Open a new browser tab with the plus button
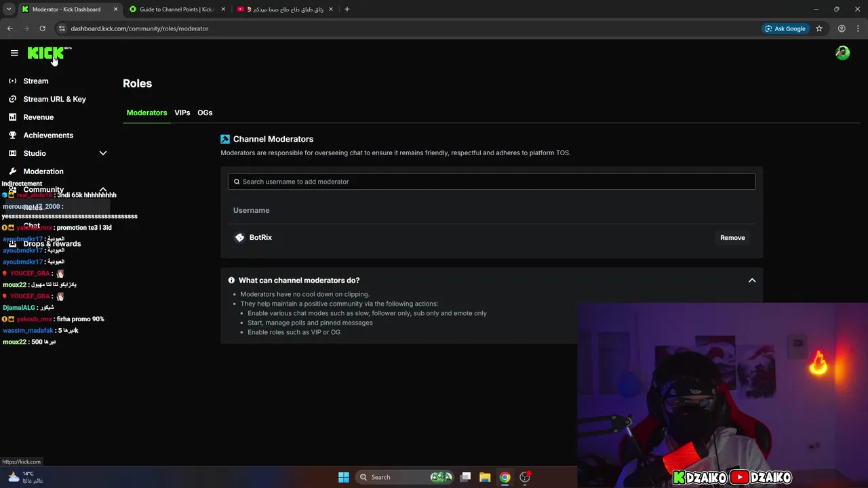 [x=347, y=9]
